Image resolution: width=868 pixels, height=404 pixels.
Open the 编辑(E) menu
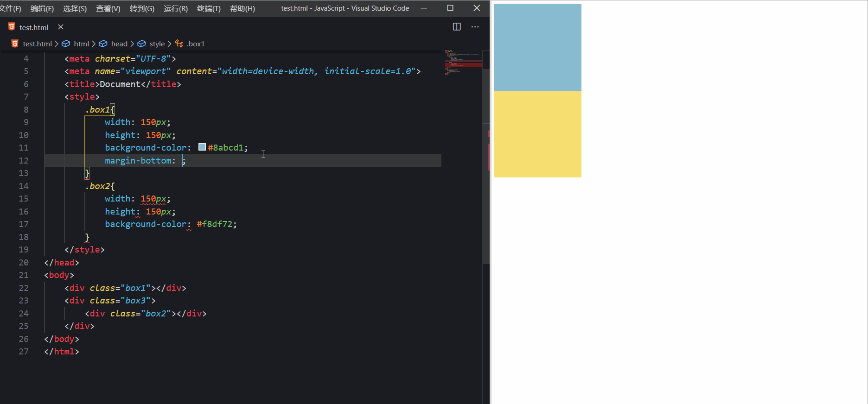(42, 8)
